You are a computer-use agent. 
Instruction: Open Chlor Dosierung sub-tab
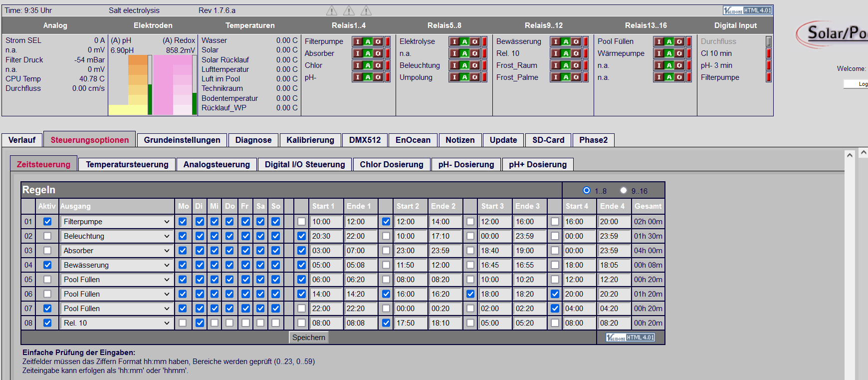pos(392,165)
